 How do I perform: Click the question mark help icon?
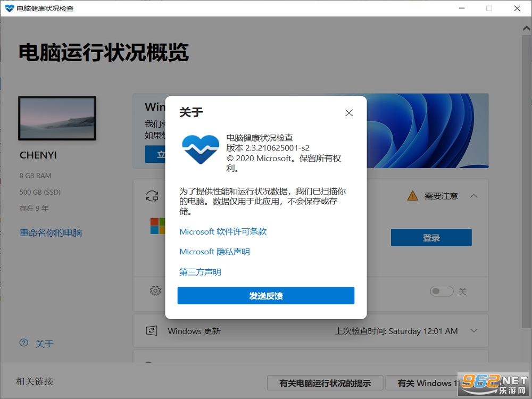pyautogui.click(x=24, y=343)
